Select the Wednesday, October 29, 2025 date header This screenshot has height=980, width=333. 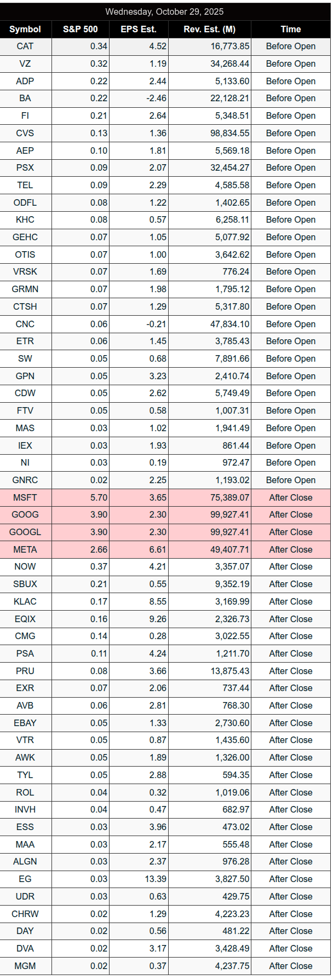pyautogui.click(x=164, y=11)
